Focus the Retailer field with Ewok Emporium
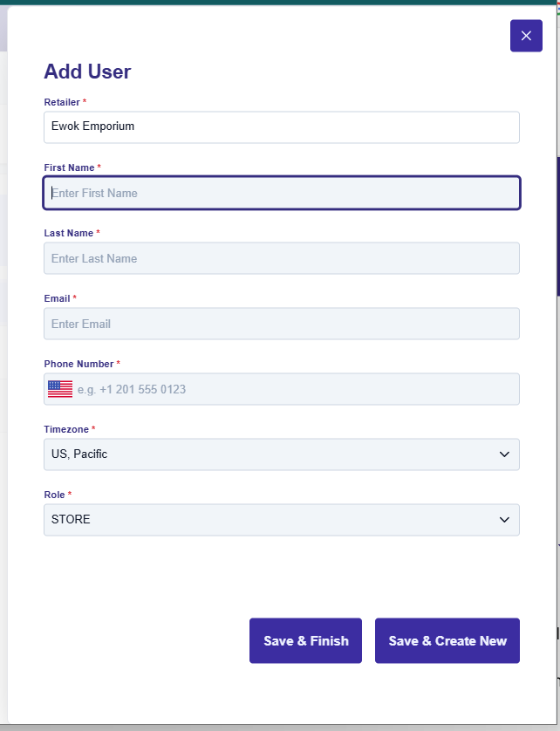Image resolution: width=560 pixels, height=731 pixels. click(x=281, y=126)
